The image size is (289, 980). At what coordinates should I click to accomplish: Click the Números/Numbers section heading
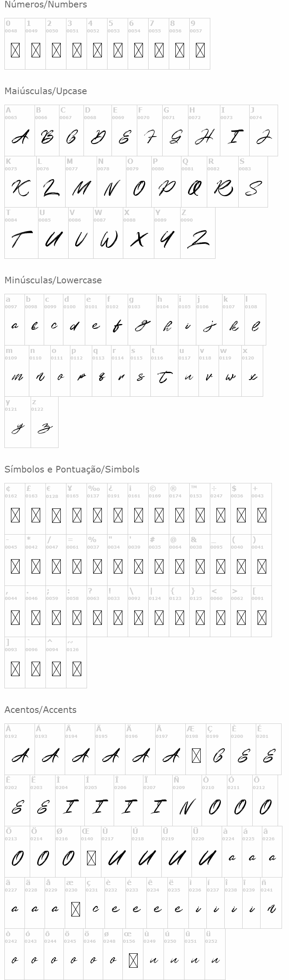[x=46, y=5]
